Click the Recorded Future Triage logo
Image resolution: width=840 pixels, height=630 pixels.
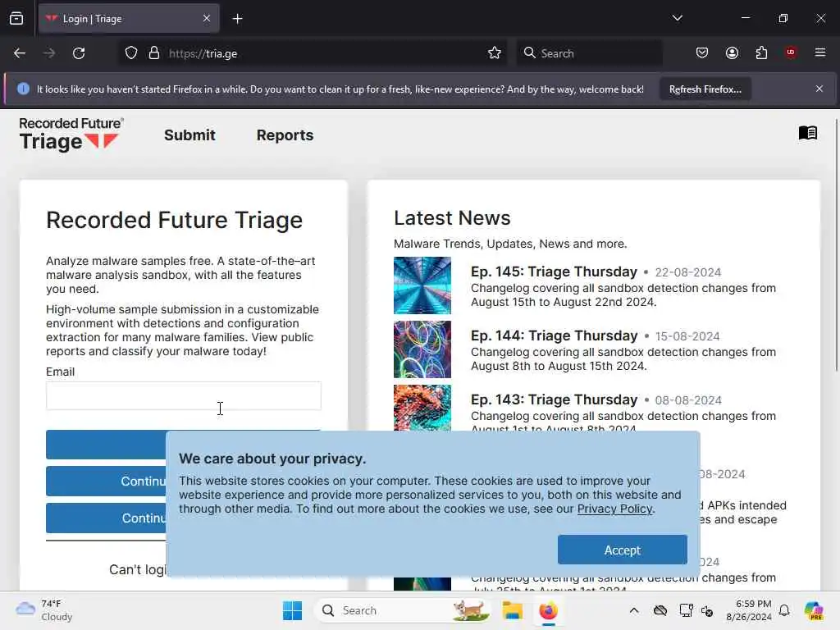[71, 135]
